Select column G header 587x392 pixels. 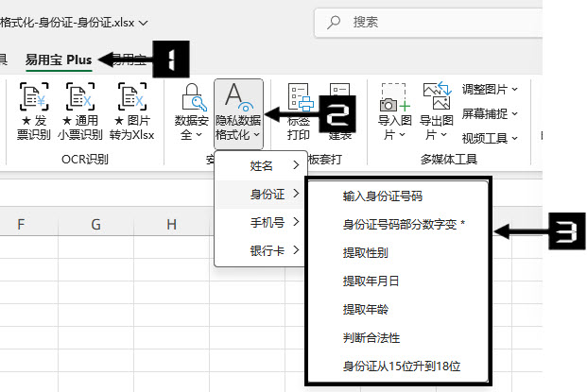point(96,224)
